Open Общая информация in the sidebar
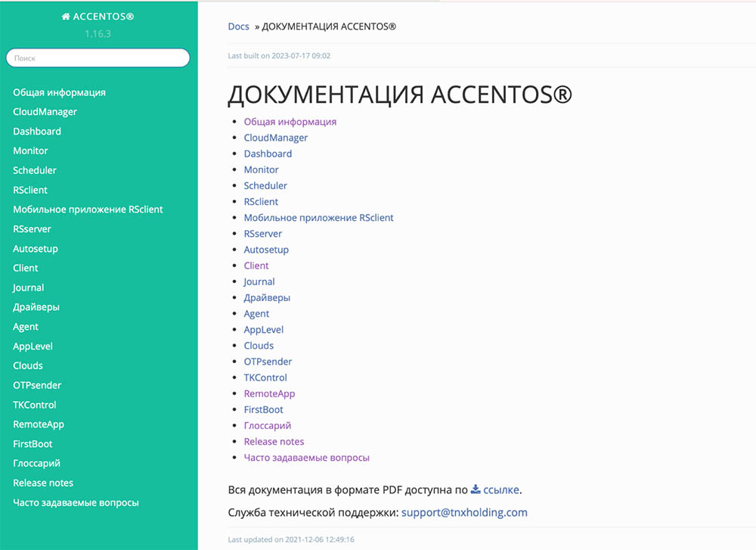Viewport: 756px width, 550px height. [59, 92]
